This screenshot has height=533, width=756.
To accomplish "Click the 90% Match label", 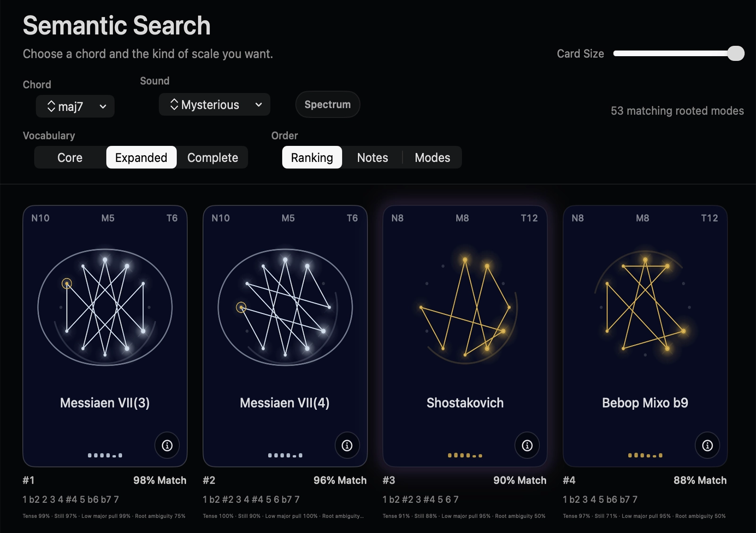I will pos(520,480).
